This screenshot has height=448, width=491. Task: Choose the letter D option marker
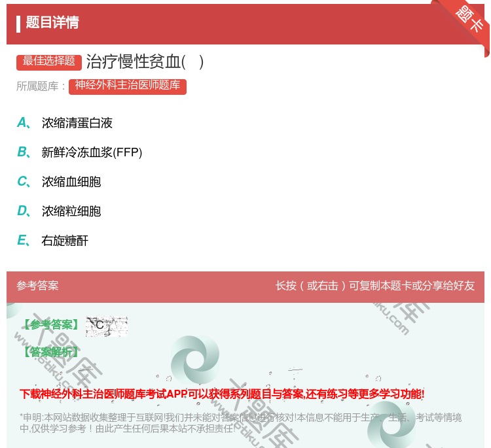click(x=23, y=211)
